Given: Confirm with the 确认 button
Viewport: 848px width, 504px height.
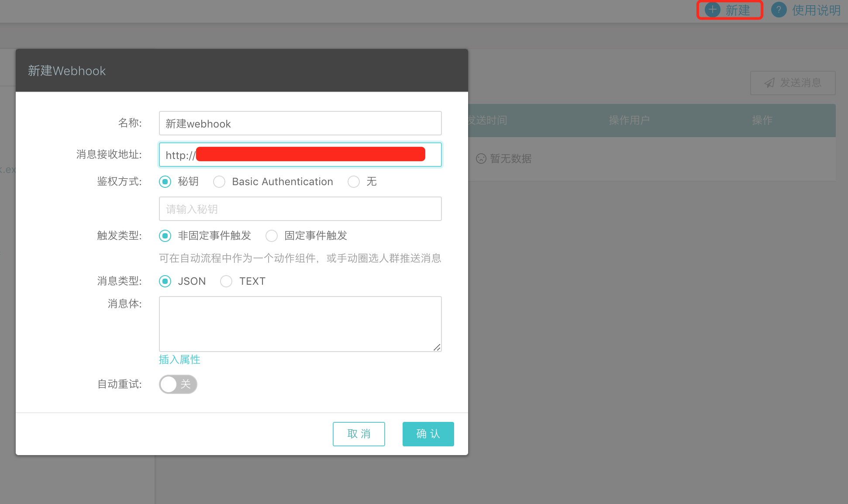Looking at the screenshot, I should [428, 434].
